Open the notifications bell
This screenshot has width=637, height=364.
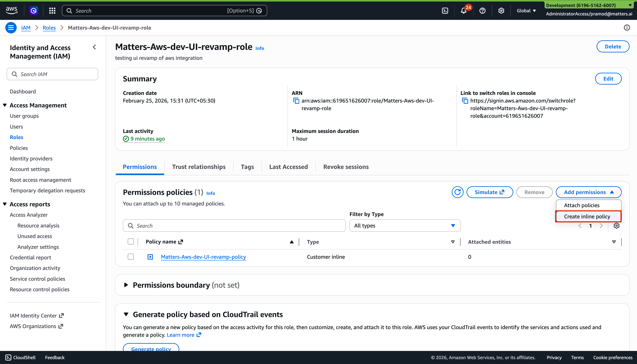coord(463,11)
